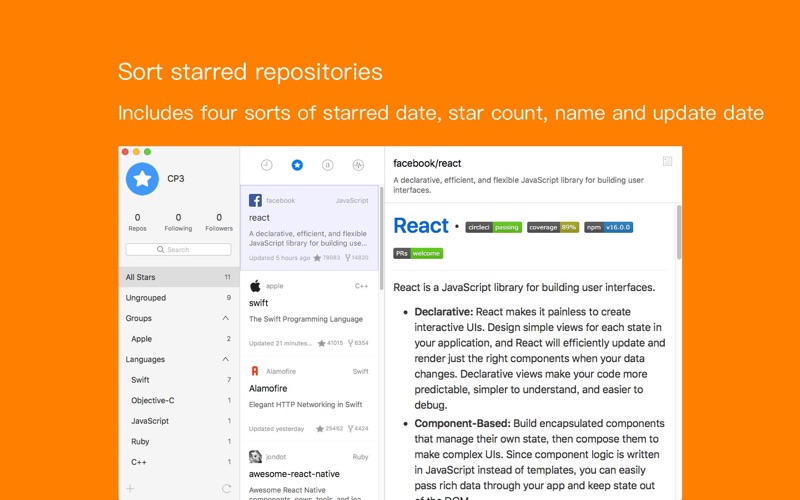
Task: Click the repository list scrollbar
Action: pyautogui.click(x=381, y=238)
